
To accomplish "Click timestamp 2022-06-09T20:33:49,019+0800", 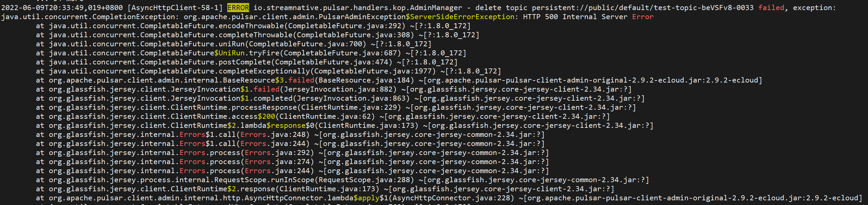I will point(62,7).
